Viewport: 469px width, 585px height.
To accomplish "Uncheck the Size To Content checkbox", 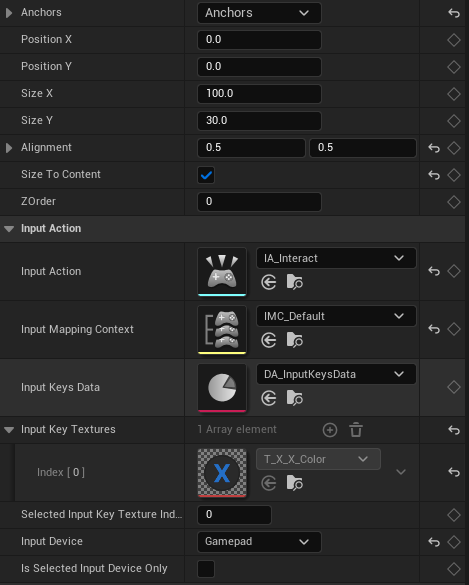I will (206, 175).
